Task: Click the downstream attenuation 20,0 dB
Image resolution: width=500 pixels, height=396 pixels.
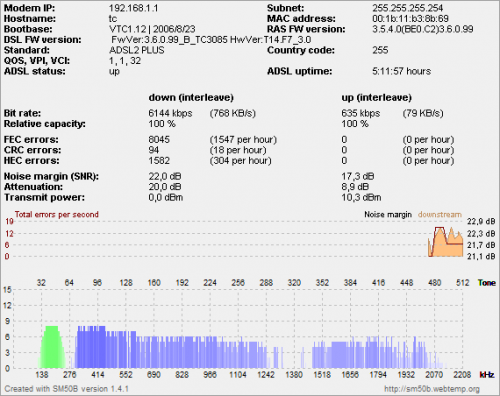Action: coord(165,187)
